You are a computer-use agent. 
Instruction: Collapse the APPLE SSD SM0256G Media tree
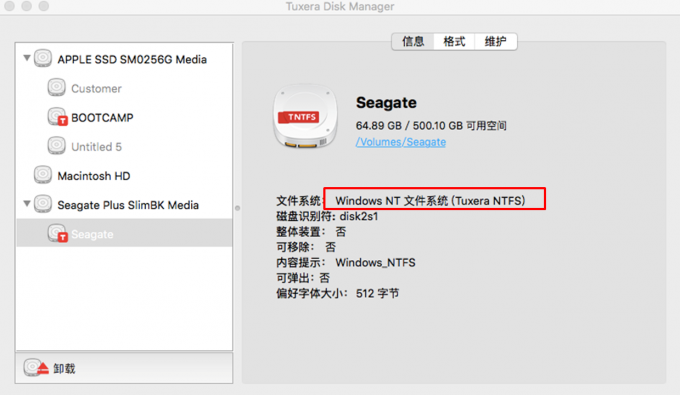click(27, 58)
